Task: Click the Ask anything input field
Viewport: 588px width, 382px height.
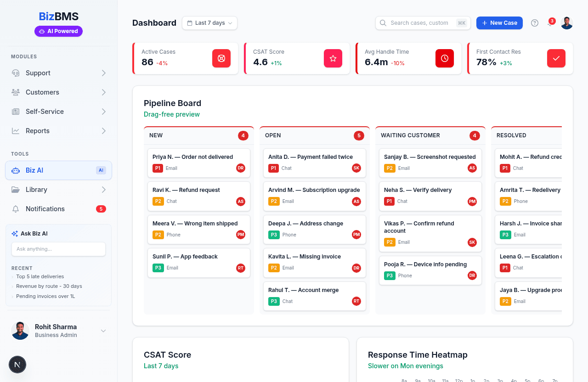Action: click(x=58, y=249)
